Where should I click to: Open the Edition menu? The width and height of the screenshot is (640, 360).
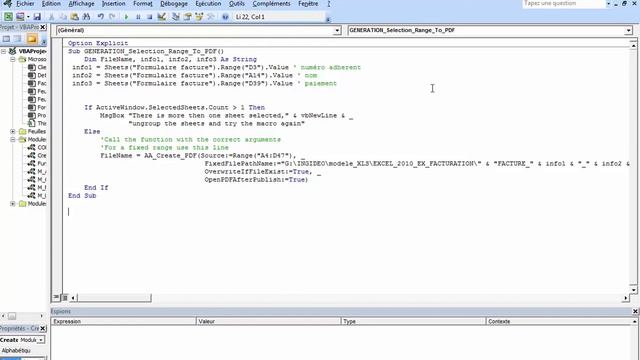point(51,4)
